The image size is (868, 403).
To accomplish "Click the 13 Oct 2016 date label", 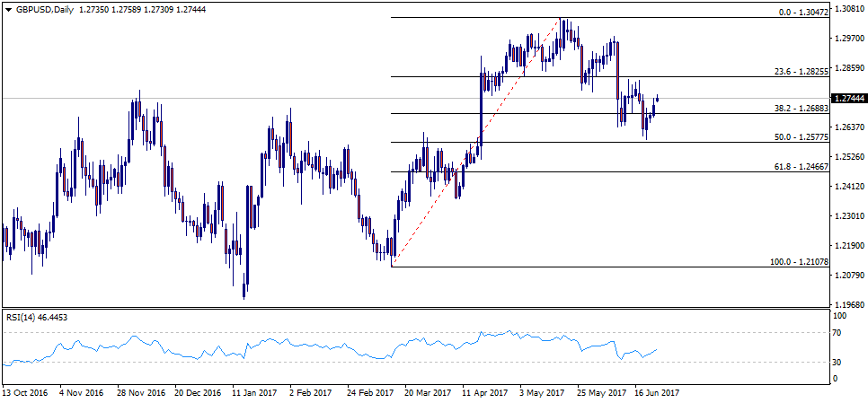I will [24, 393].
